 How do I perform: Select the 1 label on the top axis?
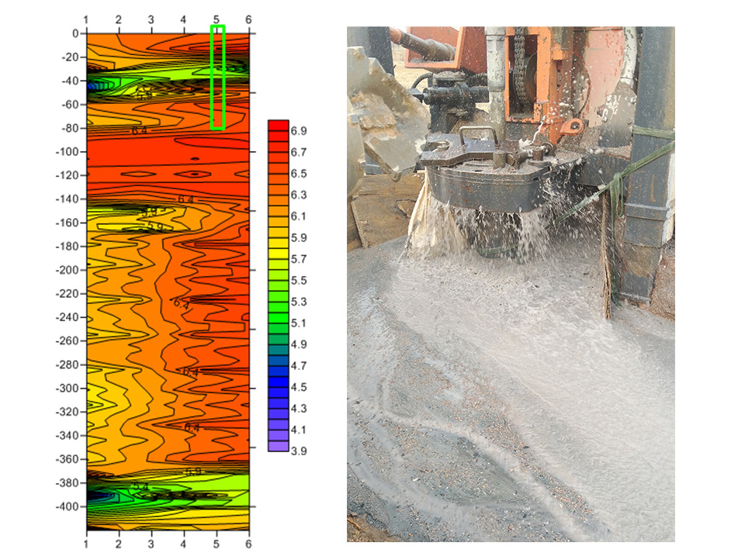click(85, 18)
